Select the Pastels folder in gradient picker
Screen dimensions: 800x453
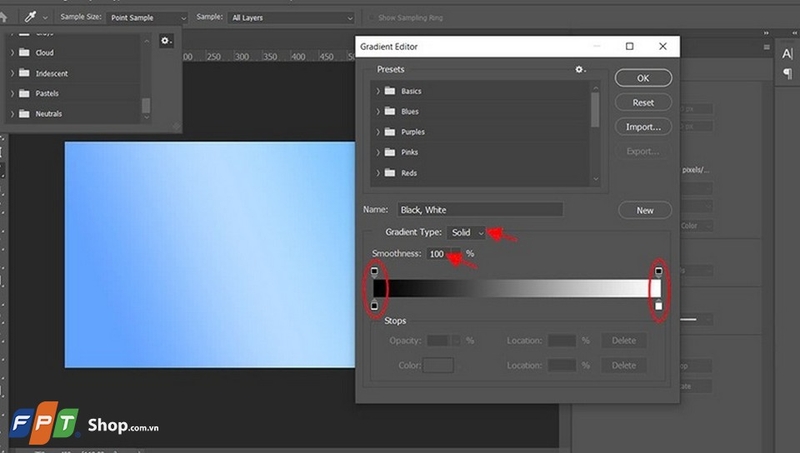49,93
